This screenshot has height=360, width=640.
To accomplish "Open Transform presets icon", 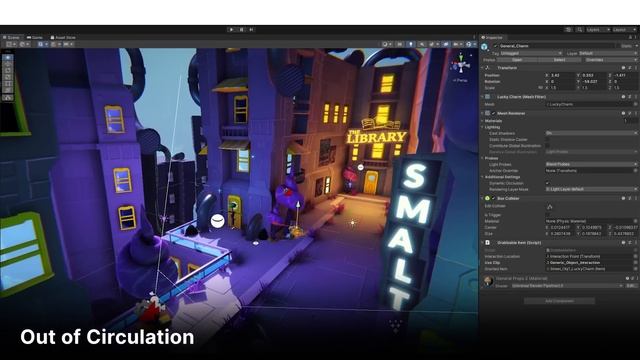I will click(x=630, y=68).
